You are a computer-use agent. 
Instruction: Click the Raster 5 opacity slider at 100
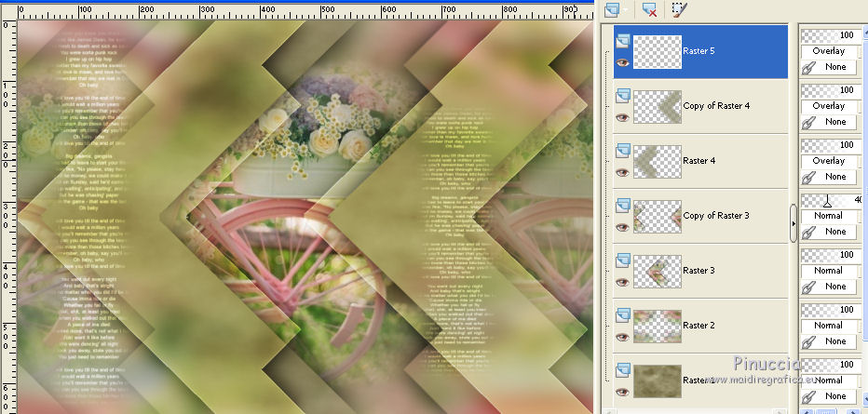click(832, 35)
